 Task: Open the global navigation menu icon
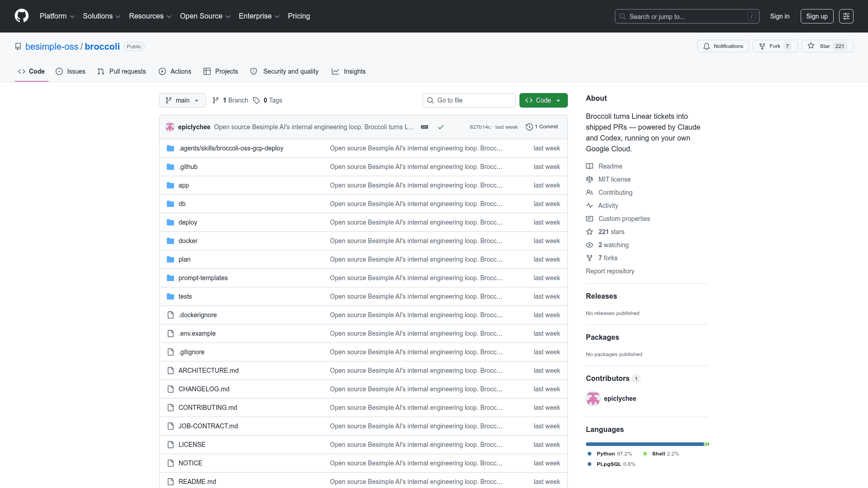click(x=846, y=16)
